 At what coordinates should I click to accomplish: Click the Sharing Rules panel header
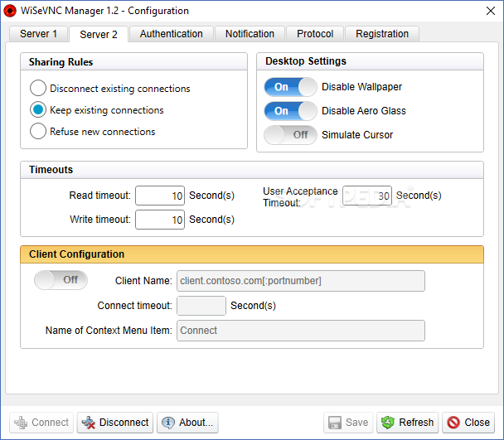133,61
